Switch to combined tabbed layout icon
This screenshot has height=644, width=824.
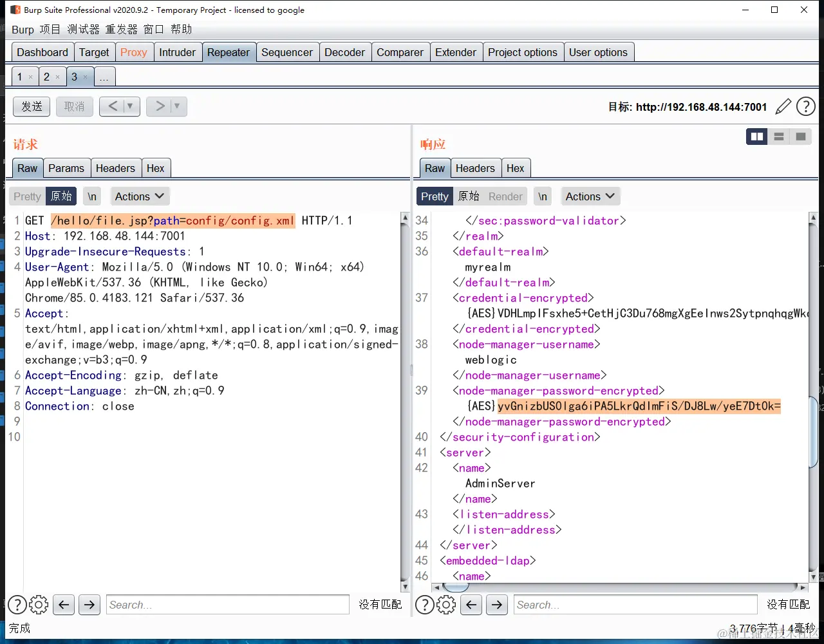[801, 137]
